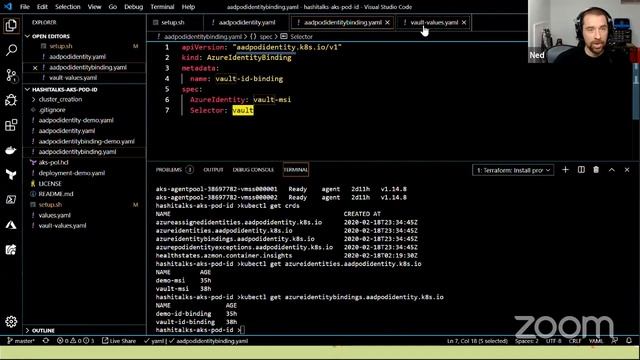Select the Terminal panel tab

[296, 170]
